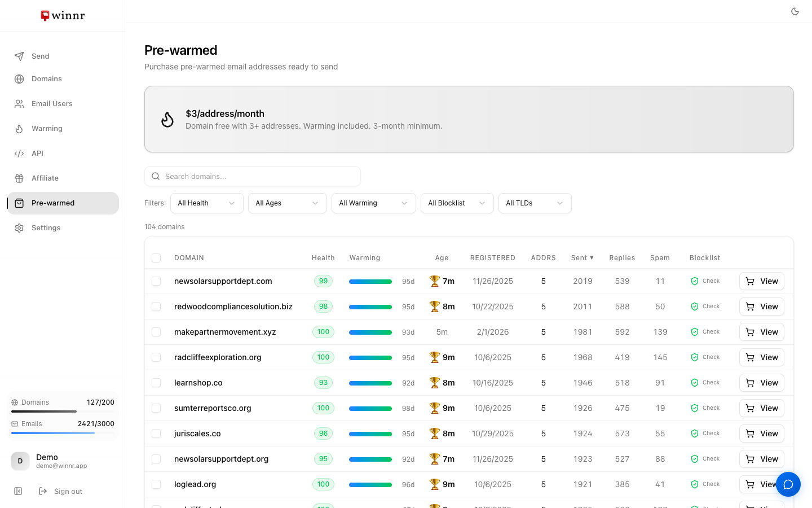Check the box for juriscales.co
812x508 pixels.
coord(156,433)
